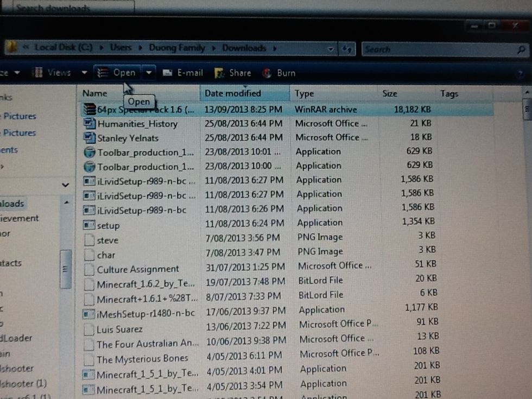The width and height of the screenshot is (532, 399).
Task: Sort by the Date modified column header
Action: [x=245, y=93]
